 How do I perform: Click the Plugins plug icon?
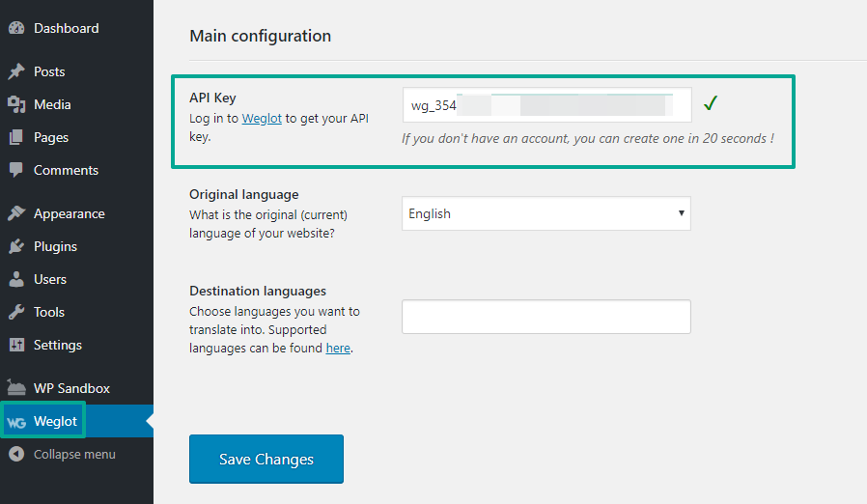pos(16,245)
